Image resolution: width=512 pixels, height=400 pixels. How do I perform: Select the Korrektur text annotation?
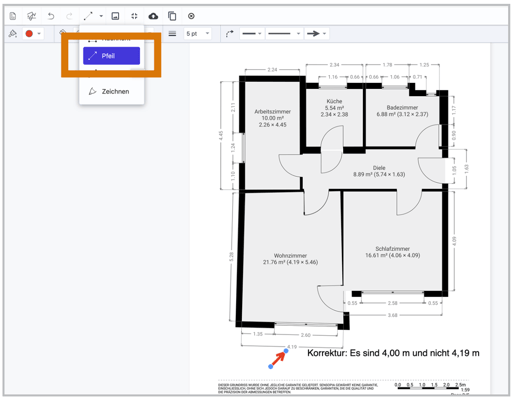[393, 353]
